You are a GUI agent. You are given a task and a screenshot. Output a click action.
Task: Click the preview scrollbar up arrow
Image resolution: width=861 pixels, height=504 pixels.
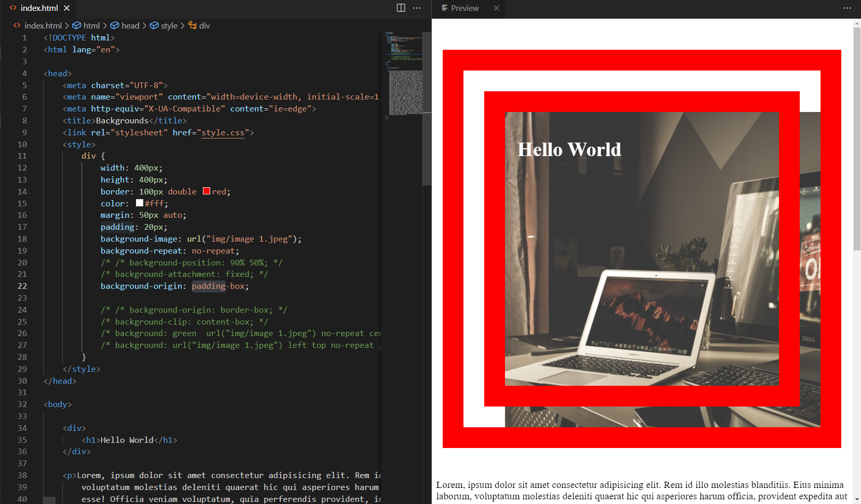(857, 22)
